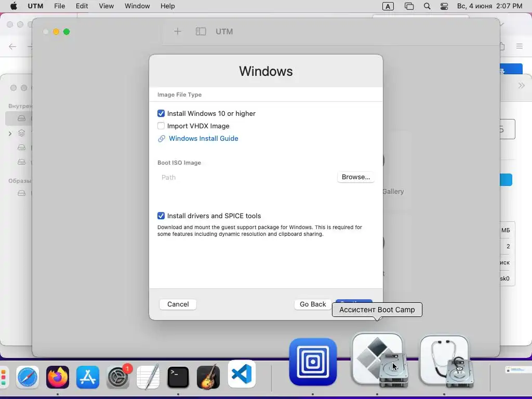Open Safari from the Dock

tap(28, 377)
